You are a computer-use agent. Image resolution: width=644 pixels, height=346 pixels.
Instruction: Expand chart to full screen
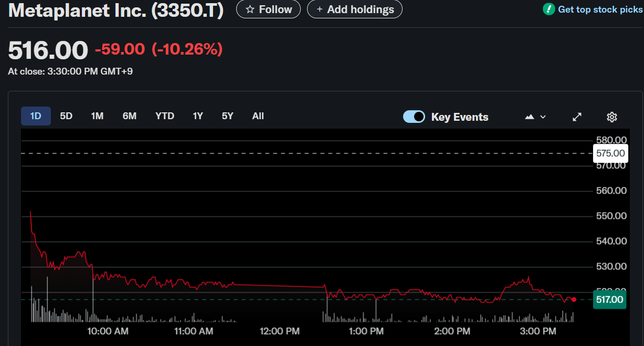click(577, 117)
